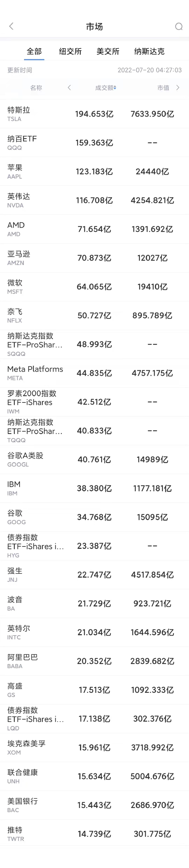189x868 pixels.
Task: Open 英伟达 NVDA stock row
Action: click(x=94, y=200)
